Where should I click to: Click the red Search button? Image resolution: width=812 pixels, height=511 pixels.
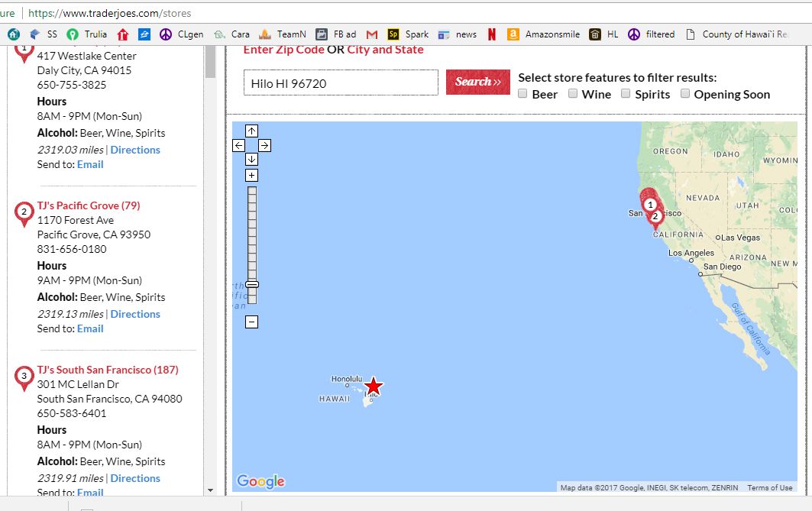click(478, 82)
